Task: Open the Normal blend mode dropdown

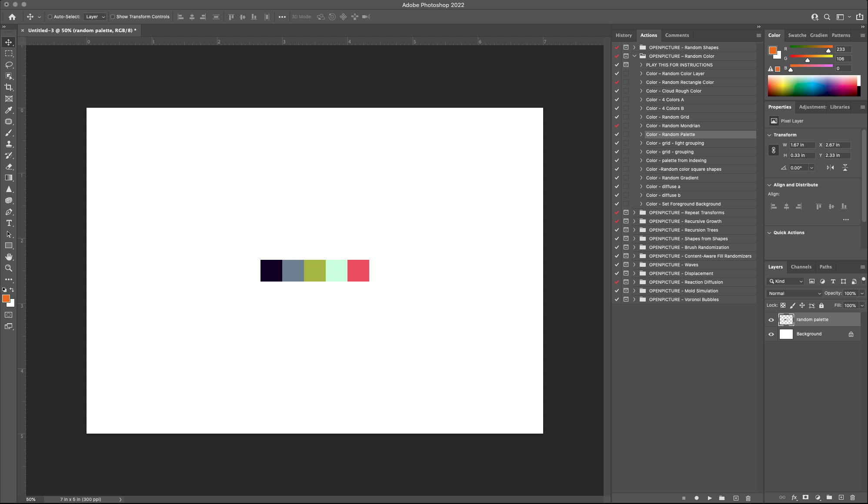Action: coord(794,293)
